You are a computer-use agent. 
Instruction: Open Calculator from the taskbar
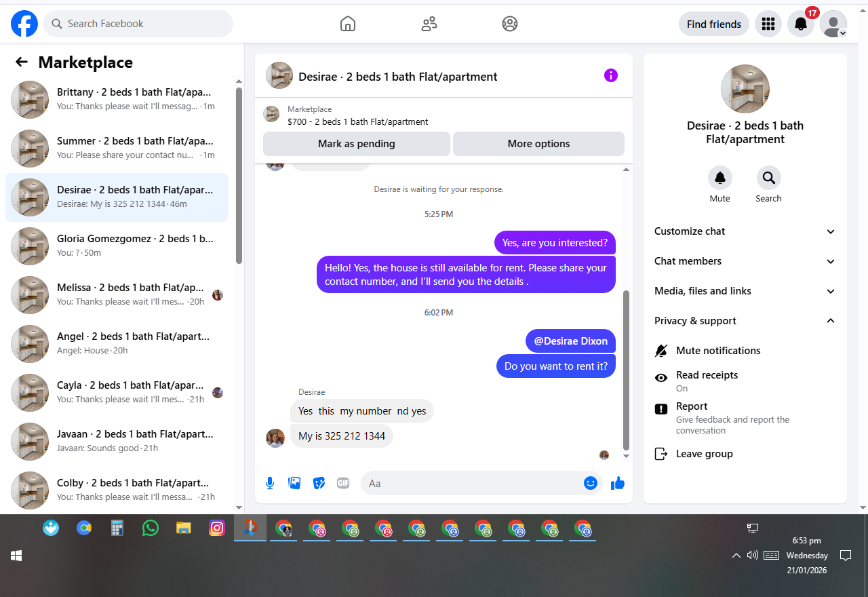(x=117, y=528)
